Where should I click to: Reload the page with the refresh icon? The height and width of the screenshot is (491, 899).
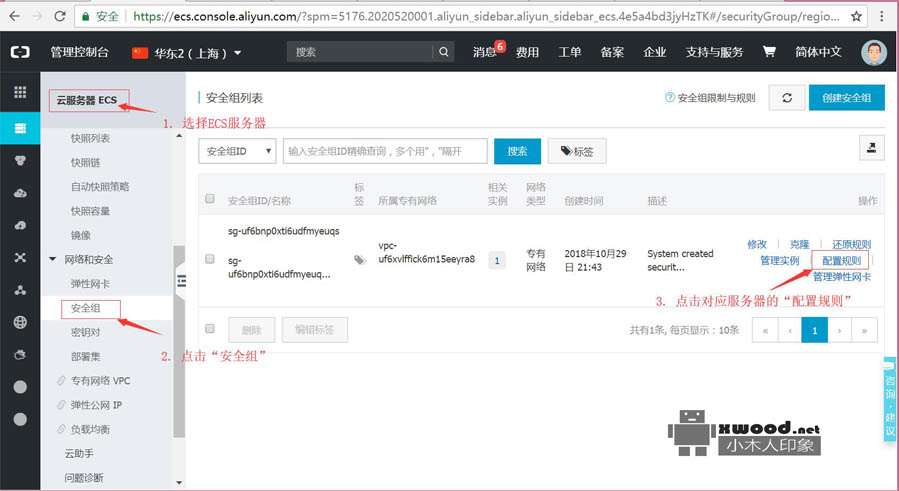[x=60, y=16]
